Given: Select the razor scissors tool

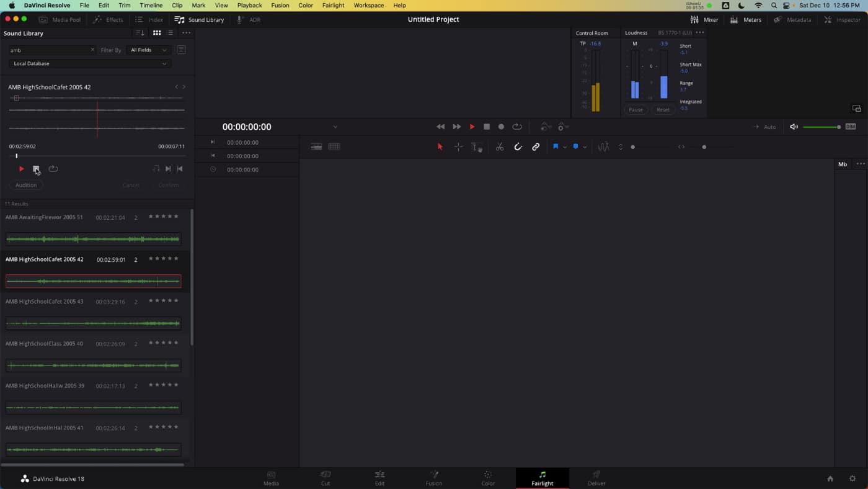Looking at the screenshot, I should click(x=499, y=147).
